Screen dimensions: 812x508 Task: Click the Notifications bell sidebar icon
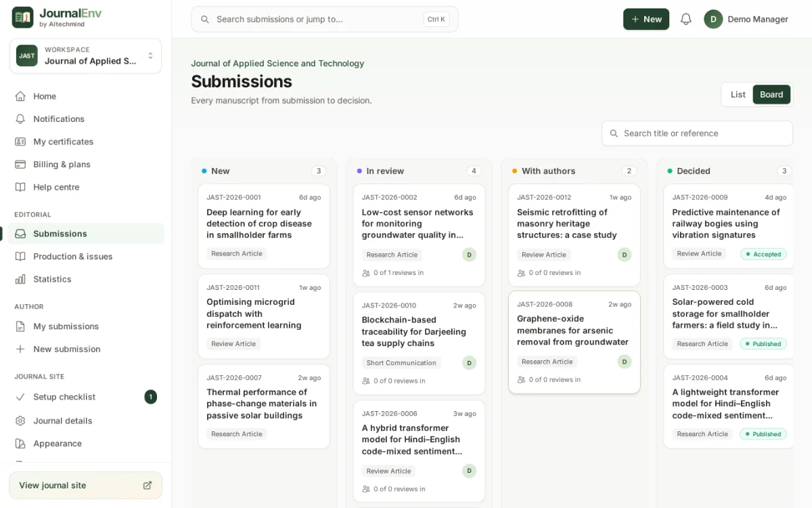pos(20,119)
